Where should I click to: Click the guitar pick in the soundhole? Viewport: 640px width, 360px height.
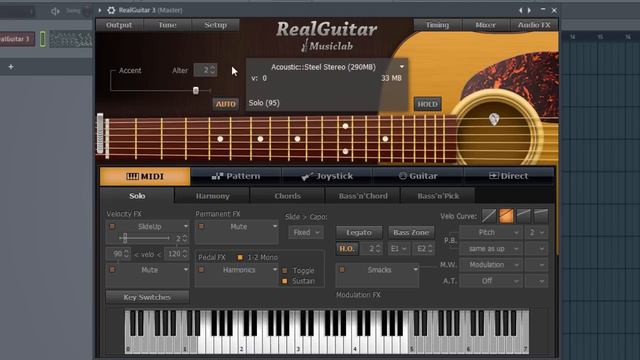tap(494, 119)
